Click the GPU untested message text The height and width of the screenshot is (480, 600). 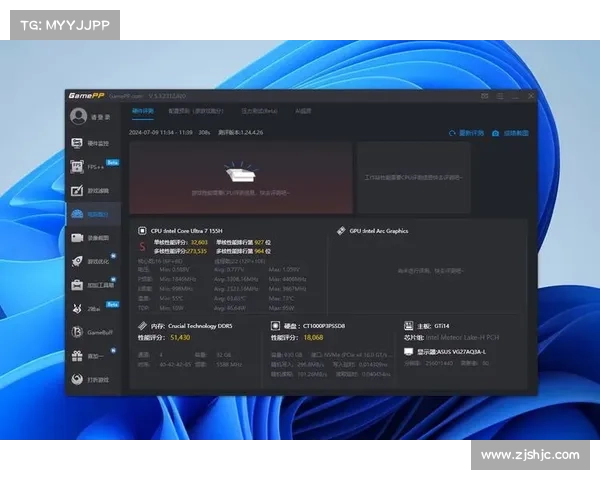430,271
